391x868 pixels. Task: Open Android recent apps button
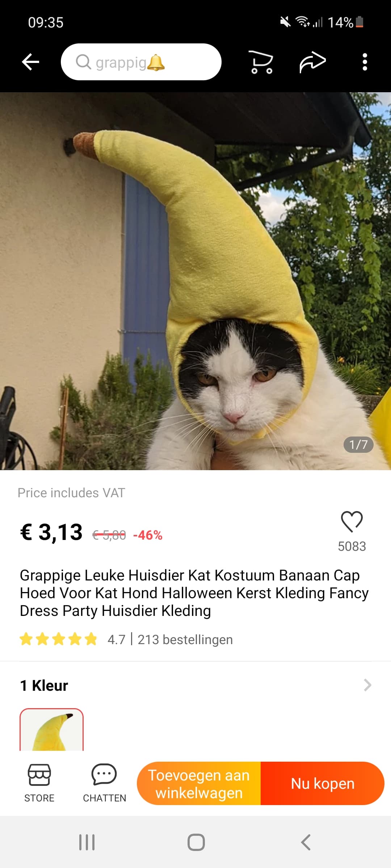(x=87, y=842)
